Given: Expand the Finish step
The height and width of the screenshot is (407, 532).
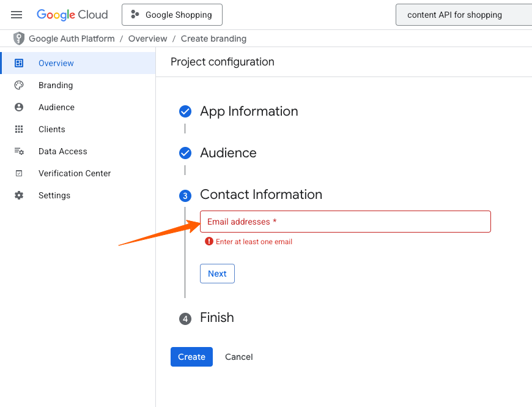Looking at the screenshot, I should click(216, 318).
